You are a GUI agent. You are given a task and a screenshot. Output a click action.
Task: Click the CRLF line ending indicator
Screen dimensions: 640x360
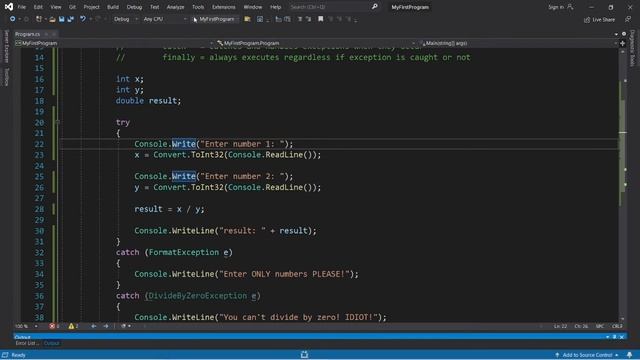pos(617,326)
